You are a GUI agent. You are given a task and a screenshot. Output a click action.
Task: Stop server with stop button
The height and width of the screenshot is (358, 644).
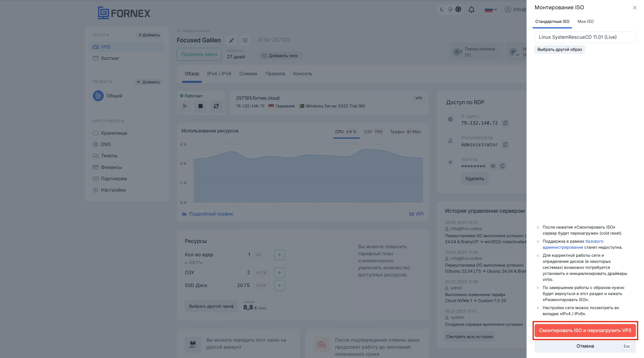pos(200,106)
